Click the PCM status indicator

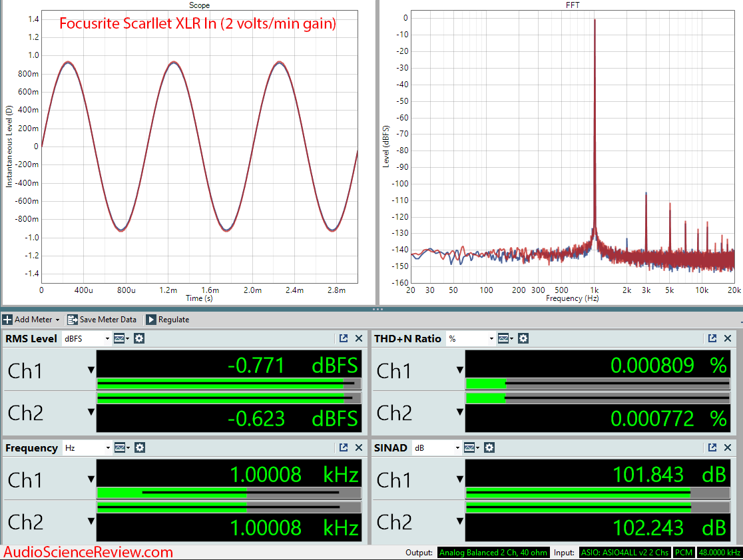683,553
